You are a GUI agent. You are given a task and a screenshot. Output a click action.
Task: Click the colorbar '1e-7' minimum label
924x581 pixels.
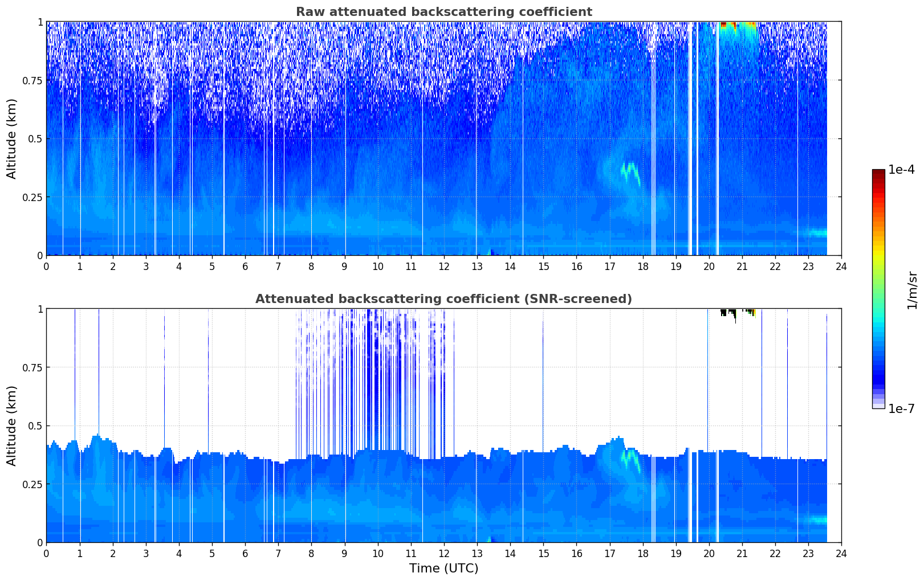[x=901, y=409]
